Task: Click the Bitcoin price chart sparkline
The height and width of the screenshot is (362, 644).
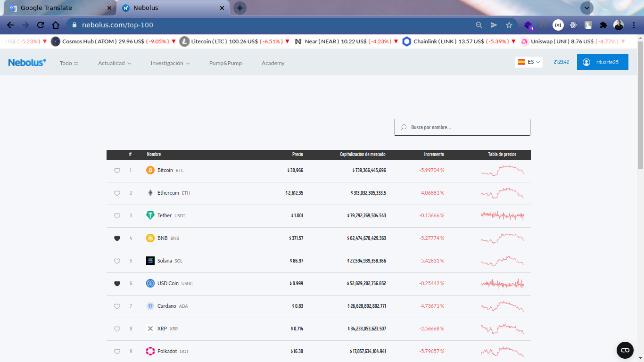Action: point(502,170)
